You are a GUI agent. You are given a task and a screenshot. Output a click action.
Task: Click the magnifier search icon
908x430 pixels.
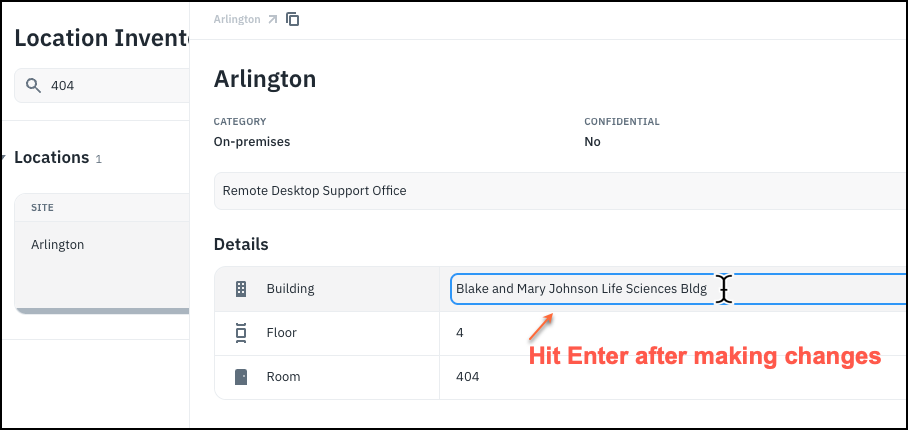pos(33,86)
